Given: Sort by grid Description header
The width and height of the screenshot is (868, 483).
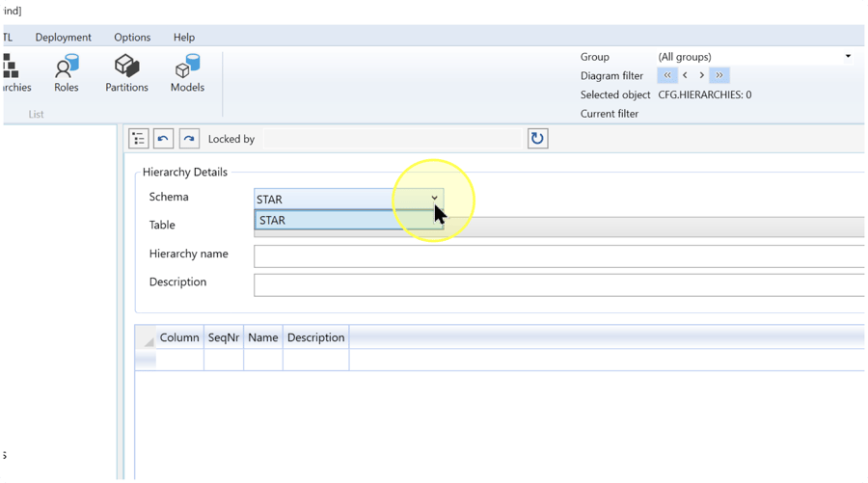Looking at the screenshot, I should click(x=315, y=337).
